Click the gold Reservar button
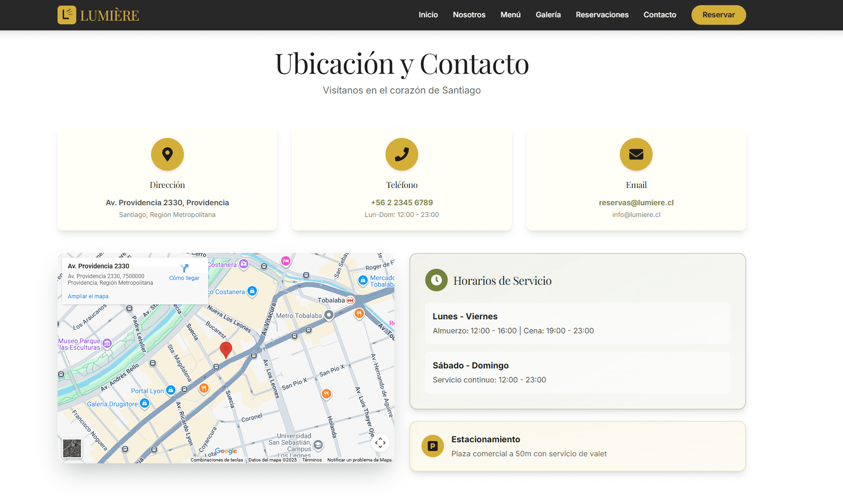 coord(719,15)
